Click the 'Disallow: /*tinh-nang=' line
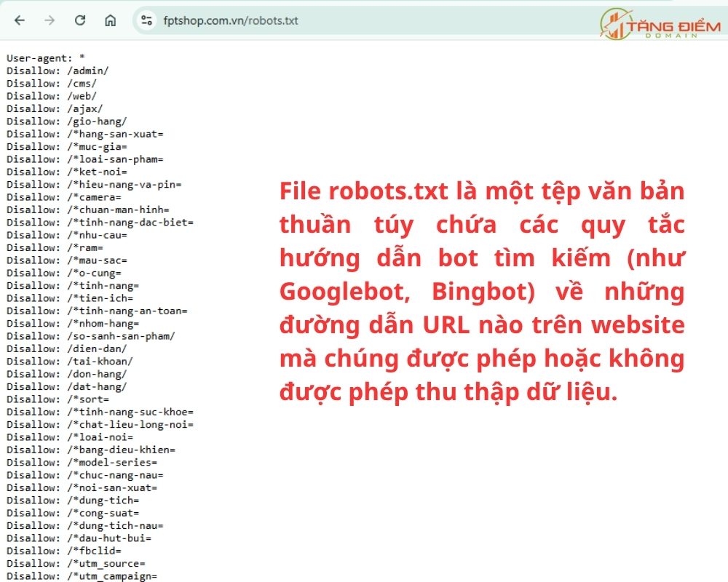 click(x=72, y=285)
